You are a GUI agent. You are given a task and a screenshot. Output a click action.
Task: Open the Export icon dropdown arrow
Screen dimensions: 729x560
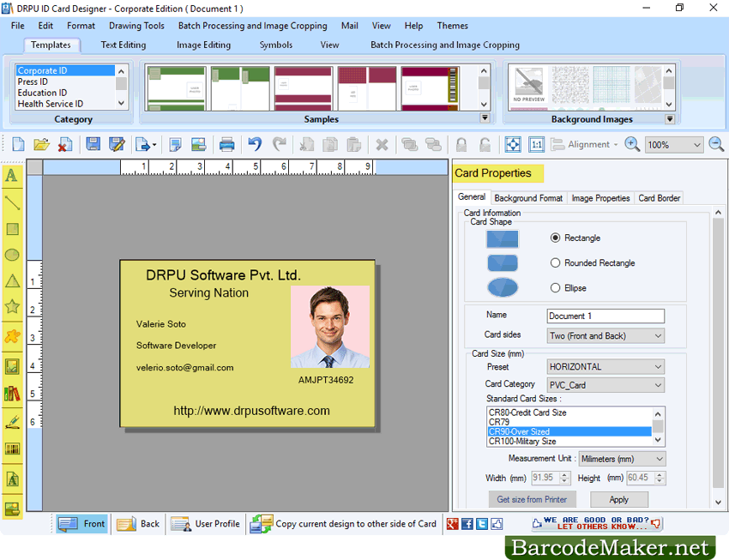[x=154, y=145]
